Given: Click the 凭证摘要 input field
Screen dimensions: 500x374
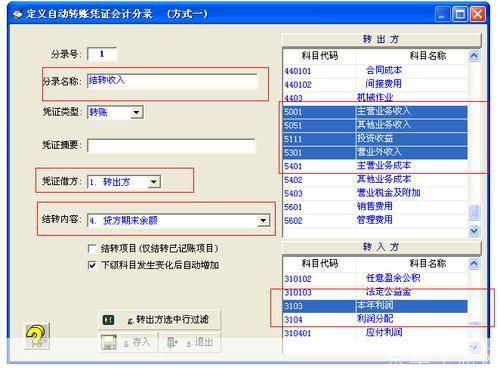Looking at the screenshot, I should (171, 146).
